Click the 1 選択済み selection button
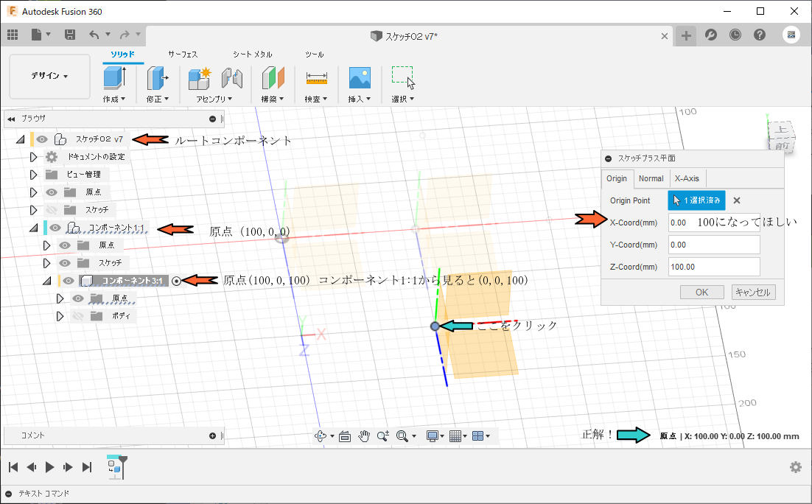Image resolution: width=812 pixels, height=504 pixels. tap(696, 200)
